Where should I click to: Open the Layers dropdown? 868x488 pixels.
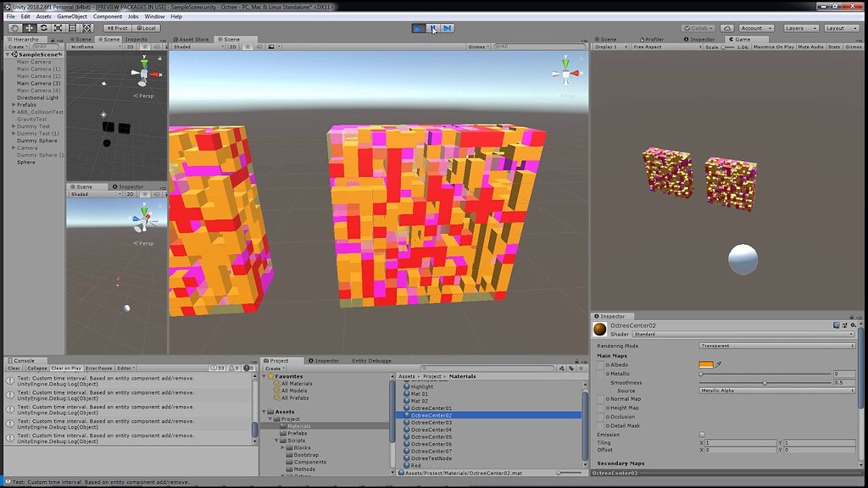799,28
